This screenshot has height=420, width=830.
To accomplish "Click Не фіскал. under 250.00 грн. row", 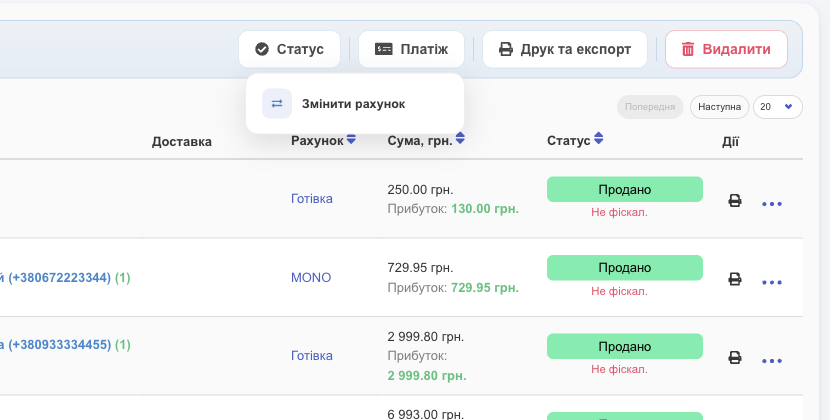I will point(619,212).
